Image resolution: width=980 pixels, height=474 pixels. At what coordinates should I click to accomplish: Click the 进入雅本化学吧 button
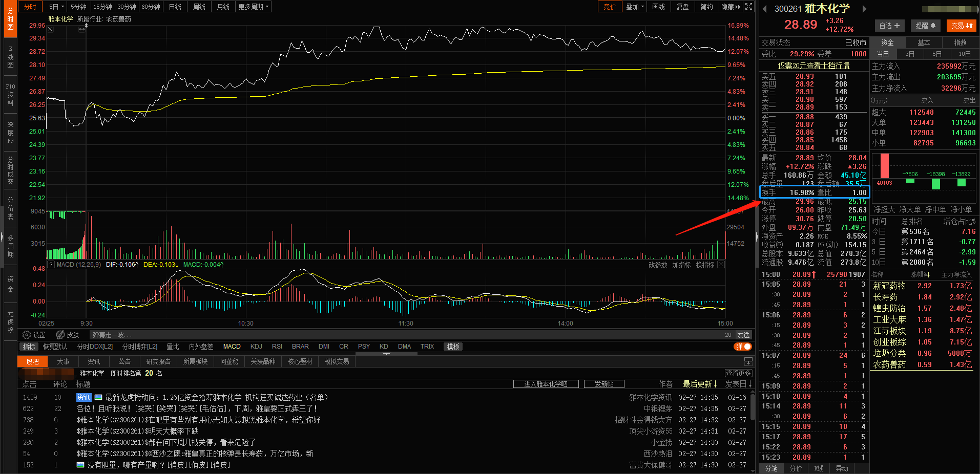click(546, 384)
